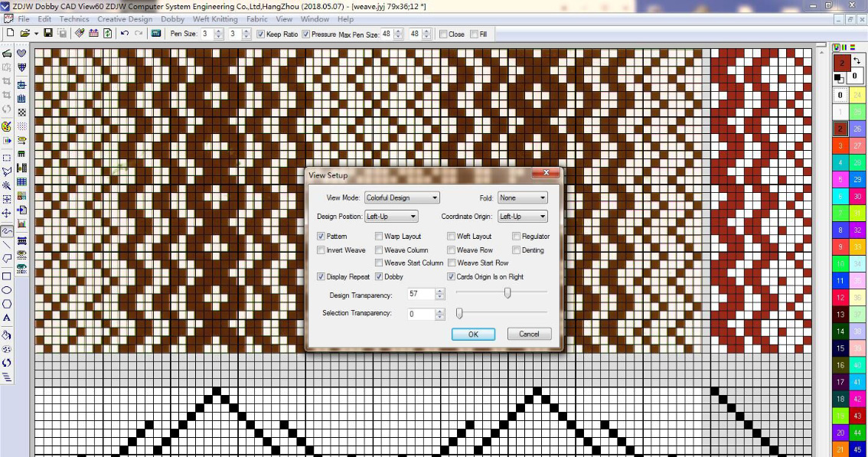This screenshot has width=868, height=457.
Task: Open the Weft Knitting menu
Action: pos(215,19)
